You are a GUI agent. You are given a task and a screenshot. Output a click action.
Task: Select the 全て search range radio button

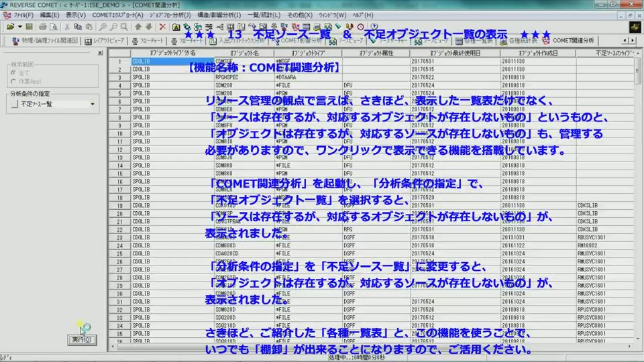point(14,72)
